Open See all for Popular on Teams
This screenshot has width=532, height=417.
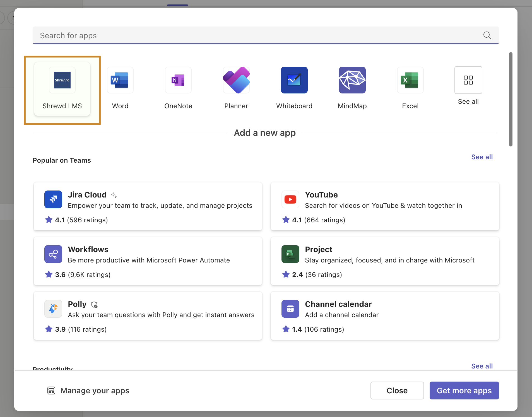pos(482,157)
